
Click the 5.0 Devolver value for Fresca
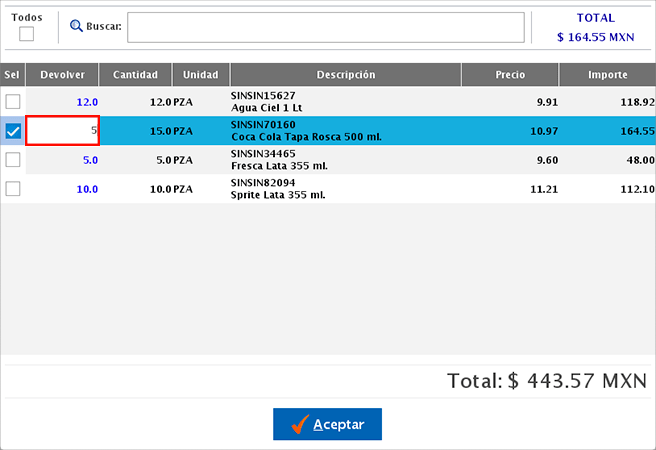click(90, 160)
